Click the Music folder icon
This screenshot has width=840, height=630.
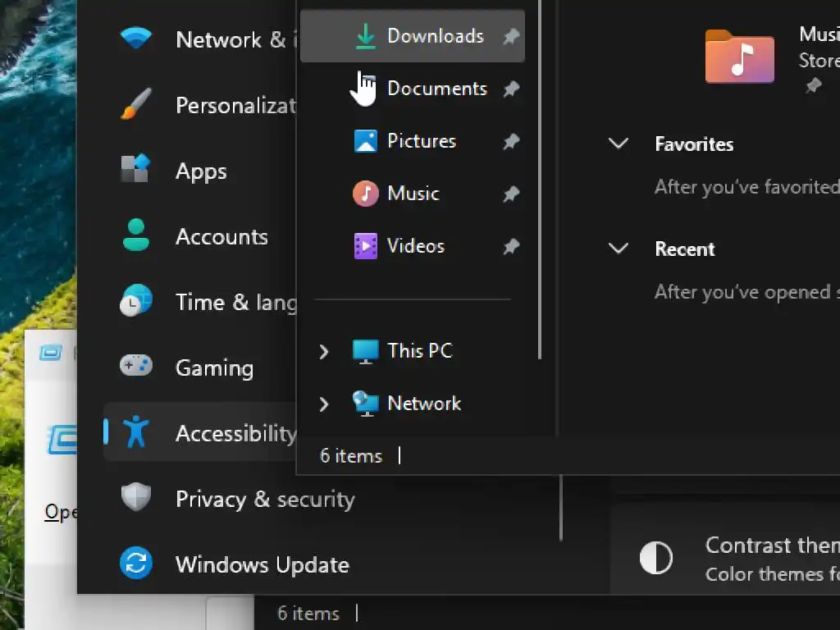point(366,194)
